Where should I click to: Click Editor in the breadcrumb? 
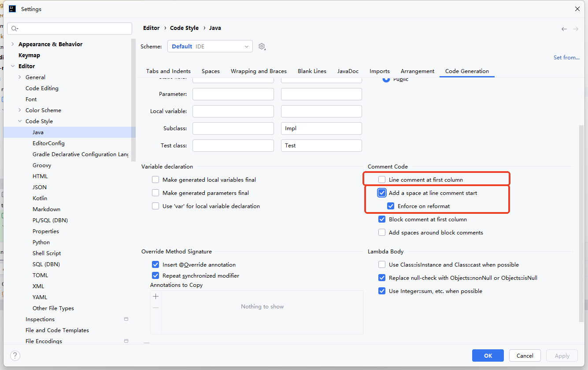click(x=151, y=28)
